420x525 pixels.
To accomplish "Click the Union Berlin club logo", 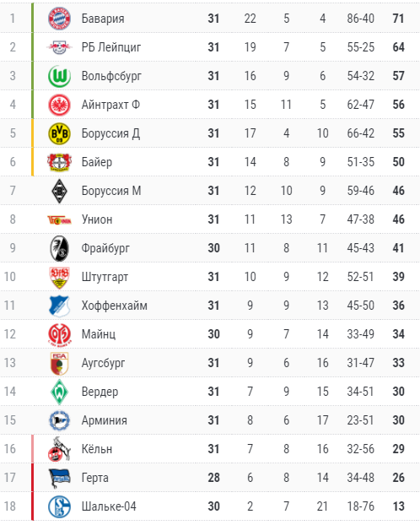I will tap(59, 219).
